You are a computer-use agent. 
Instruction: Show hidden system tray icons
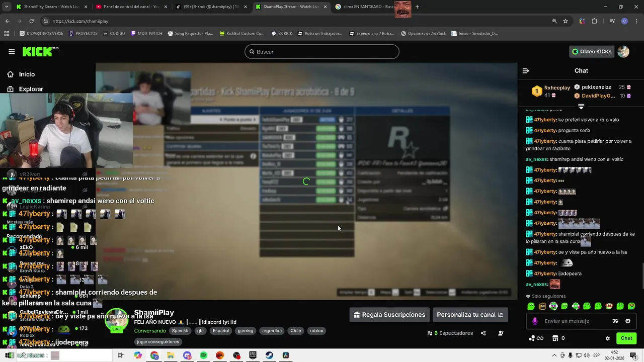(x=554, y=355)
